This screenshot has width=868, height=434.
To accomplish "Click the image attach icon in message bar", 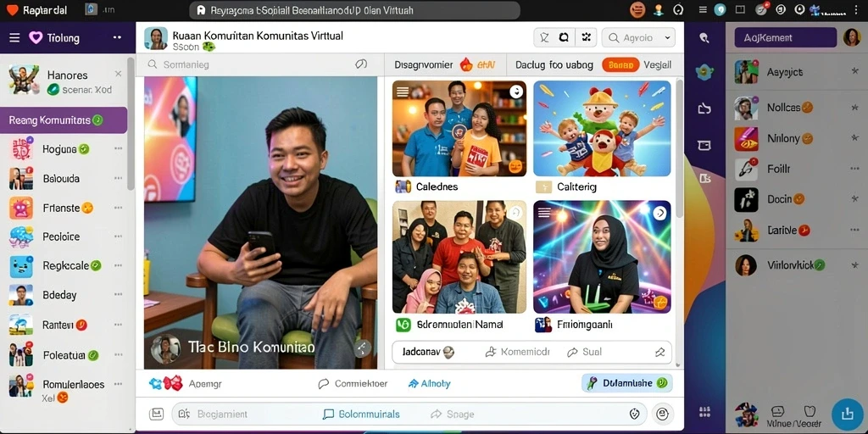I will point(157,414).
